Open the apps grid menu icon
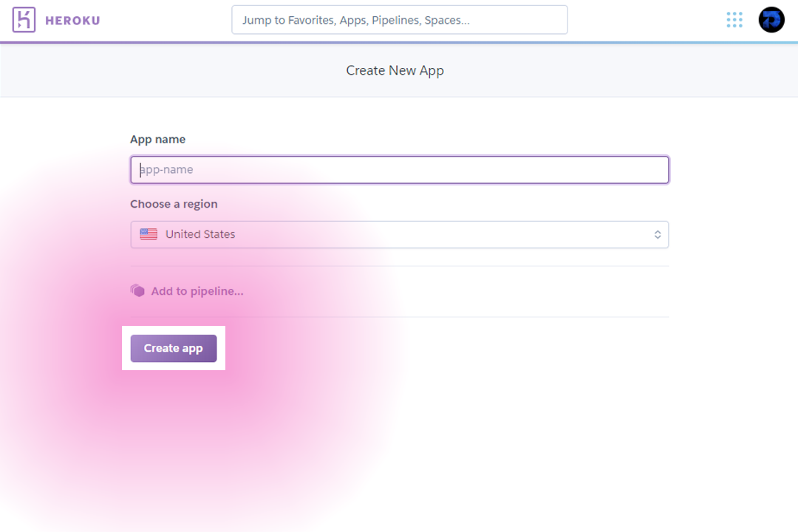798x532 pixels. point(734,20)
